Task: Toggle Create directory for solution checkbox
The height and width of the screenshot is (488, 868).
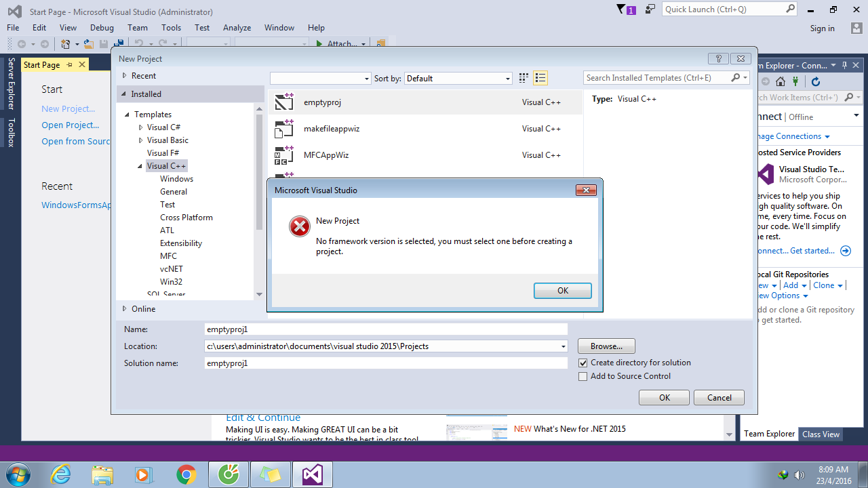Action: (583, 363)
